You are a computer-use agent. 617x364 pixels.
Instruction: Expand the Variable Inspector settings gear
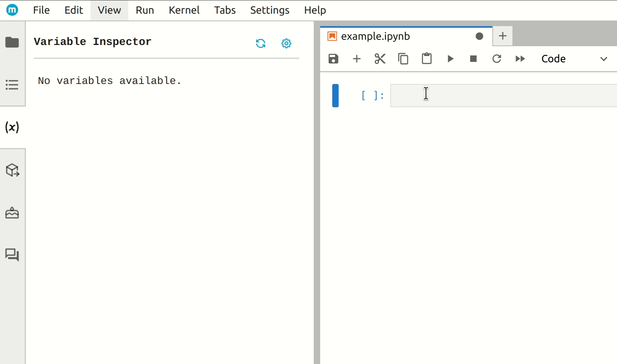pyautogui.click(x=286, y=43)
